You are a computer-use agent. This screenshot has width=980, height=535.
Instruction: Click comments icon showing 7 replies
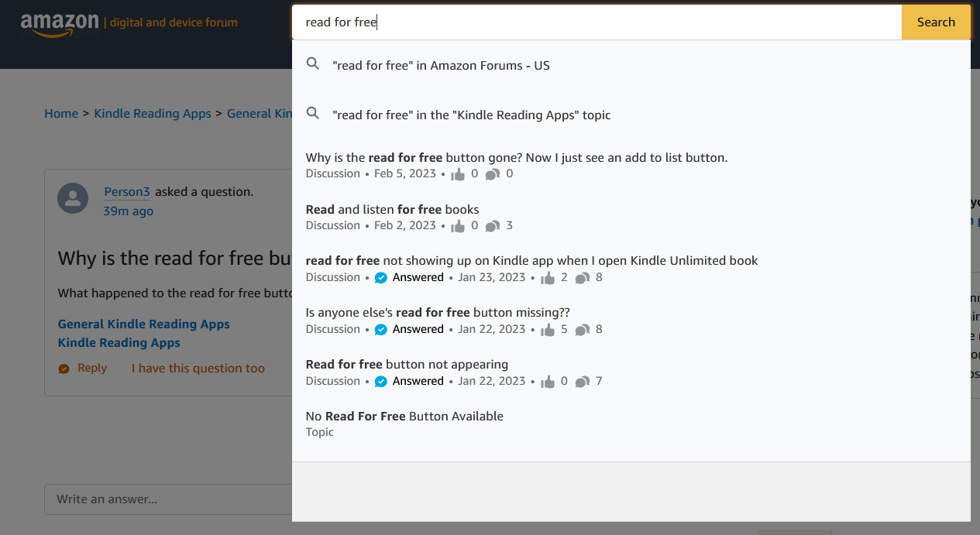(x=583, y=382)
